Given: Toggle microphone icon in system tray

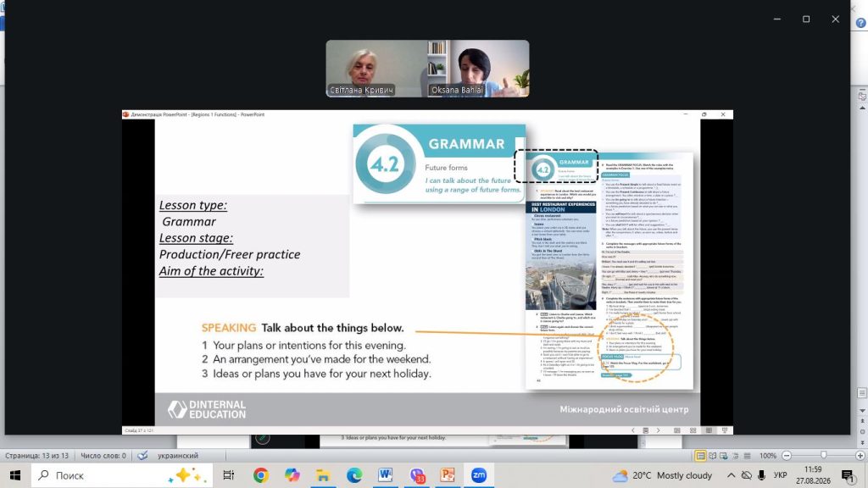Looking at the screenshot, I should pos(762,475).
